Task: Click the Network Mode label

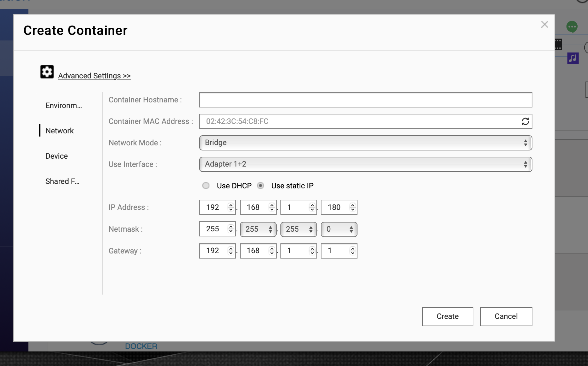Action: [x=135, y=143]
